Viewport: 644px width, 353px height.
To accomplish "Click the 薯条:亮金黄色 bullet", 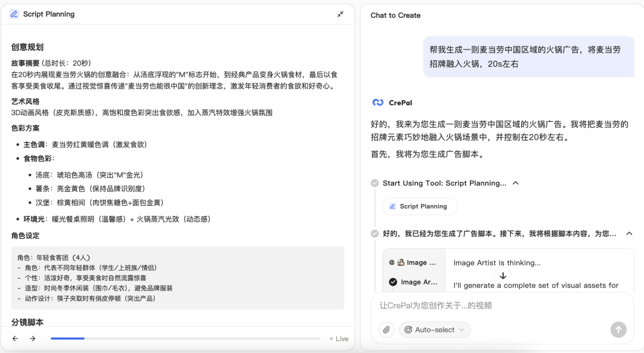I will point(91,188).
